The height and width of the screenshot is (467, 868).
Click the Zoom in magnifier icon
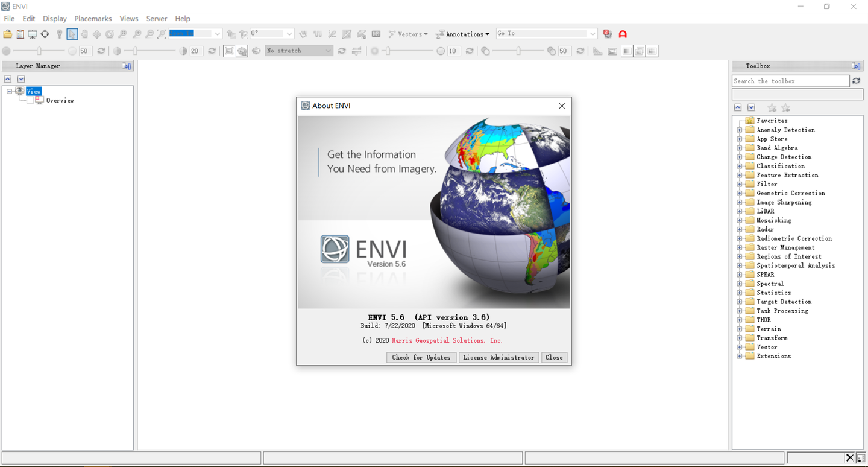tap(137, 34)
